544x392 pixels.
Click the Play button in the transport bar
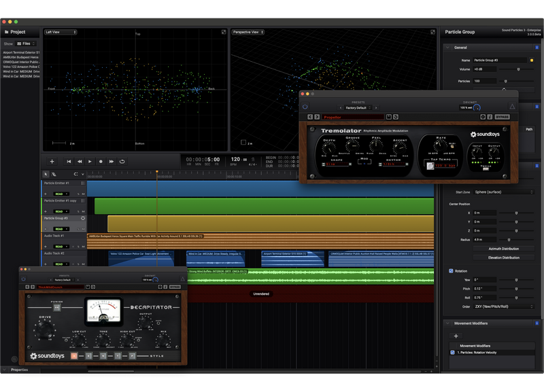click(x=90, y=162)
